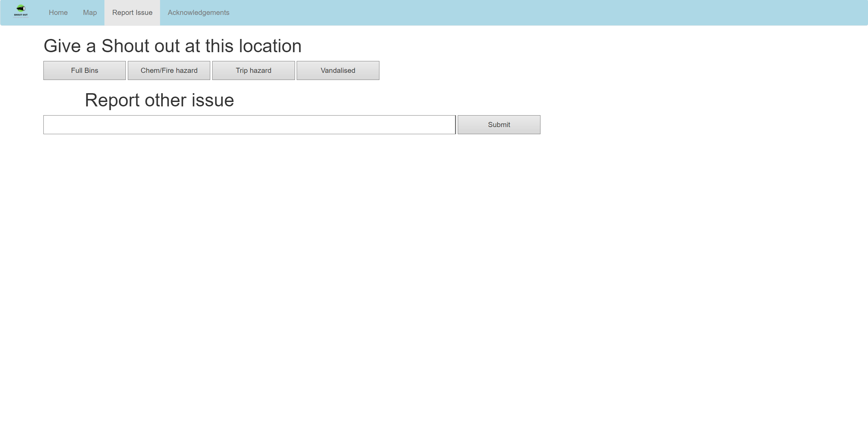Click the 'Report other issue' heading

coord(159,100)
